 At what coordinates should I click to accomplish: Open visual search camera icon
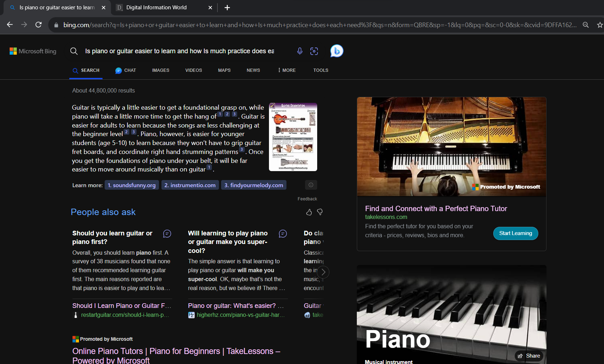tap(314, 51)
